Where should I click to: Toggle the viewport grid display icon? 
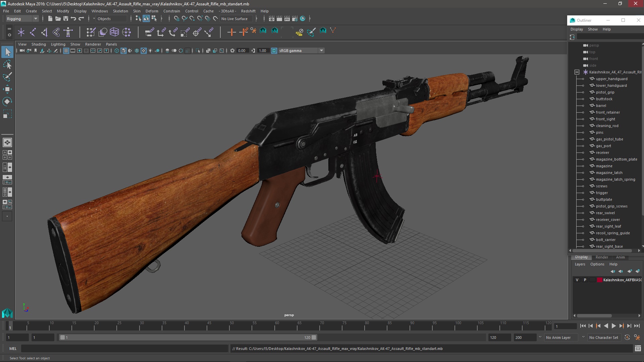66,51
